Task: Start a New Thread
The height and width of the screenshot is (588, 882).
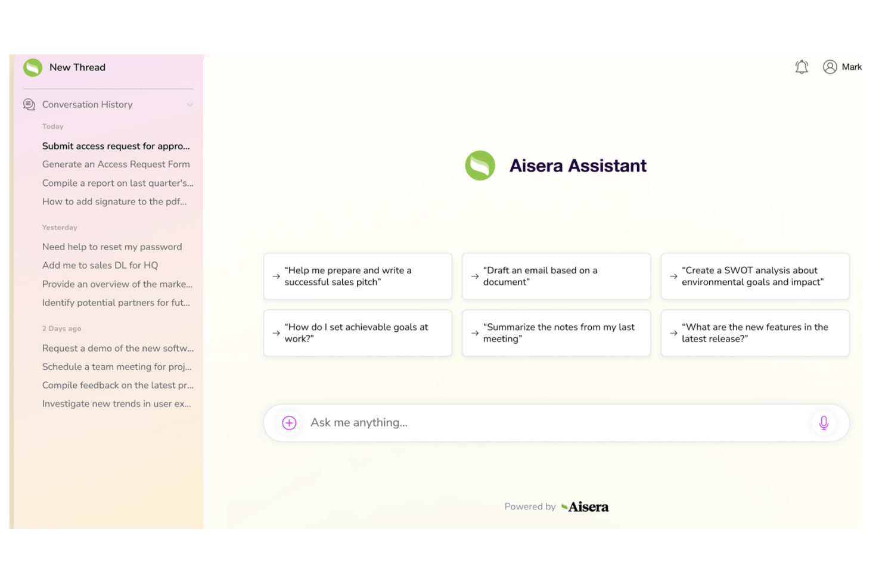Action: [x=77, y=67]
